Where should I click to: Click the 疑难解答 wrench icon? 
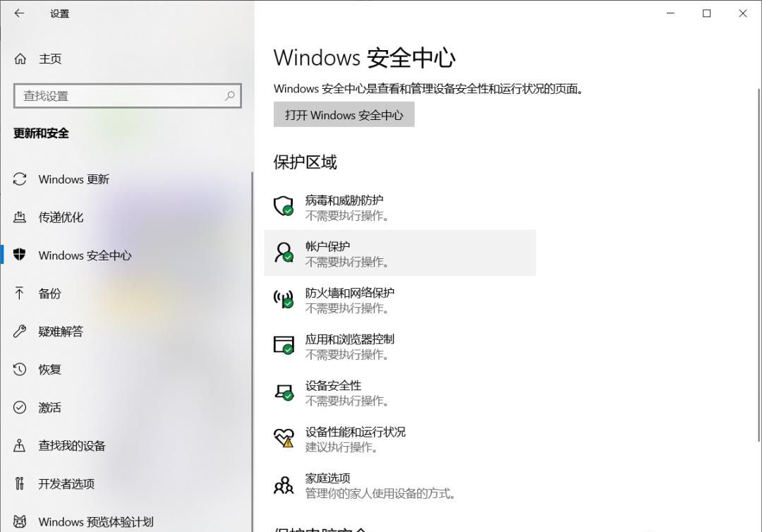click(x=20, y=332)
